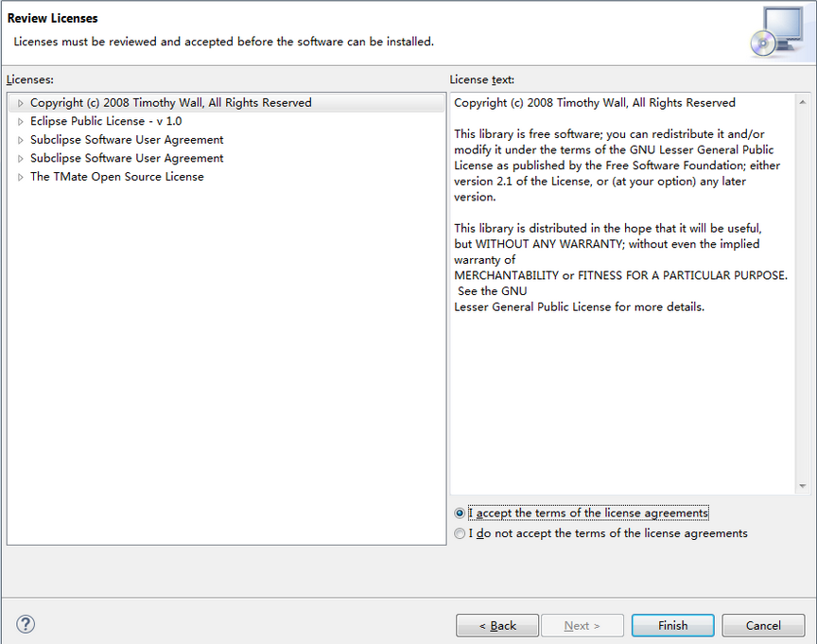This screenshot has height=644, width=817.
Task: Click license text scrollbar up arrow
Action: click(803, 102)
